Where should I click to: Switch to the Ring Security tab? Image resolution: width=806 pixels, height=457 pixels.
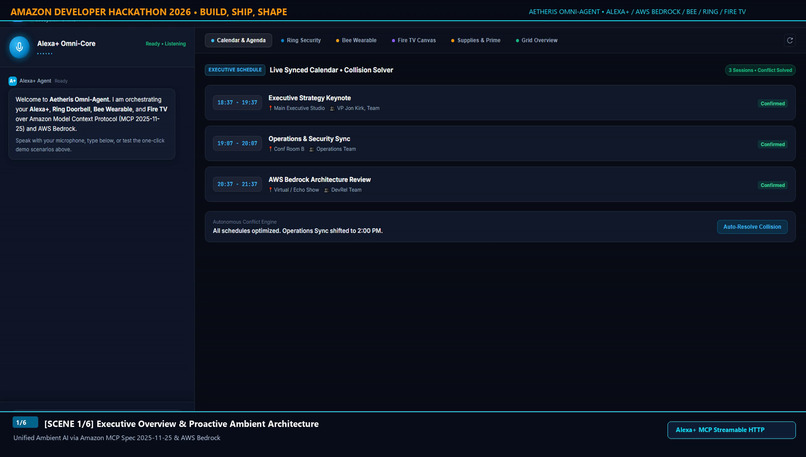301,40
